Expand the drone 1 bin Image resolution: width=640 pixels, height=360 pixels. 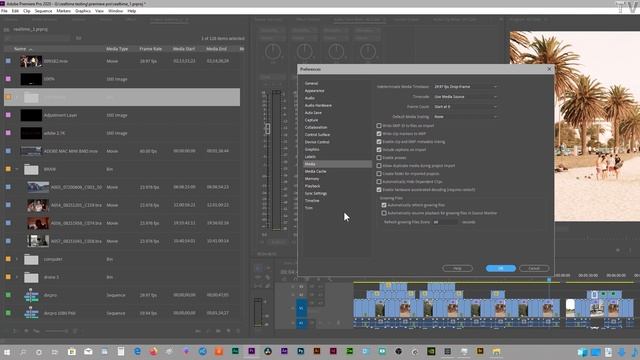[17, 277]
